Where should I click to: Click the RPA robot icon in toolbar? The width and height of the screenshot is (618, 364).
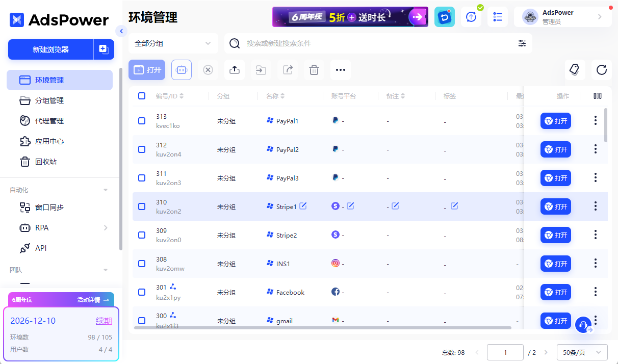pos(182,70)
